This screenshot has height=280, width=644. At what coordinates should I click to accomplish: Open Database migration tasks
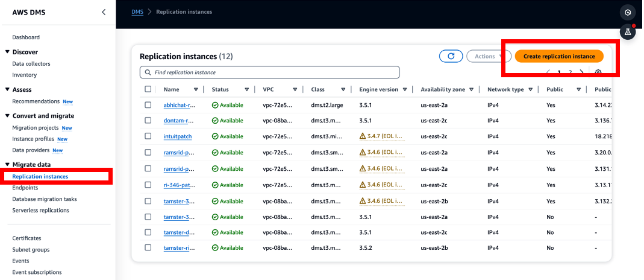[x=45, y=199]
